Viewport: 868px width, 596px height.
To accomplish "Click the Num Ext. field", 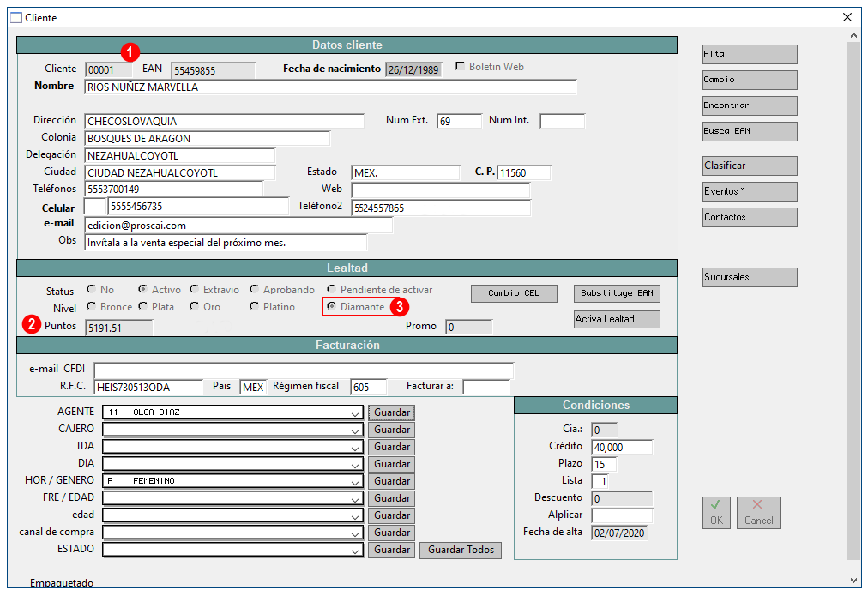I will [460, 121].
